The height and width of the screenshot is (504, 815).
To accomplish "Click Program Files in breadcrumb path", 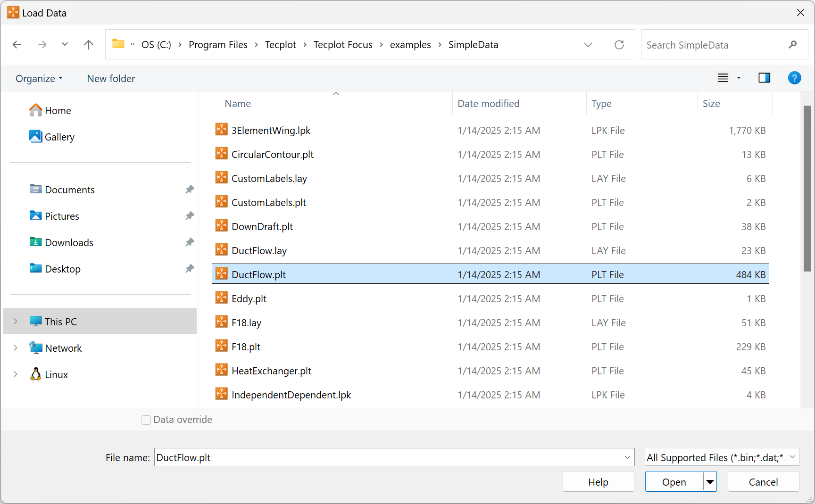I will 218,45.
